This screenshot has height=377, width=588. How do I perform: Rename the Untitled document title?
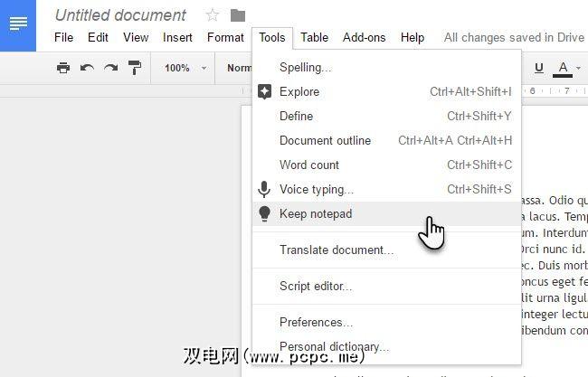[120, 15]
